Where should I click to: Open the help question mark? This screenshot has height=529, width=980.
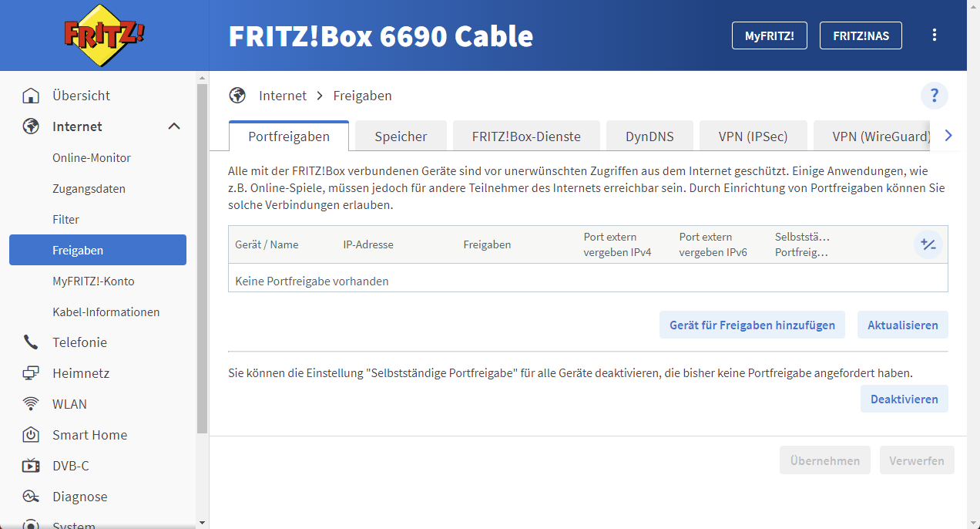coord(935,96)
